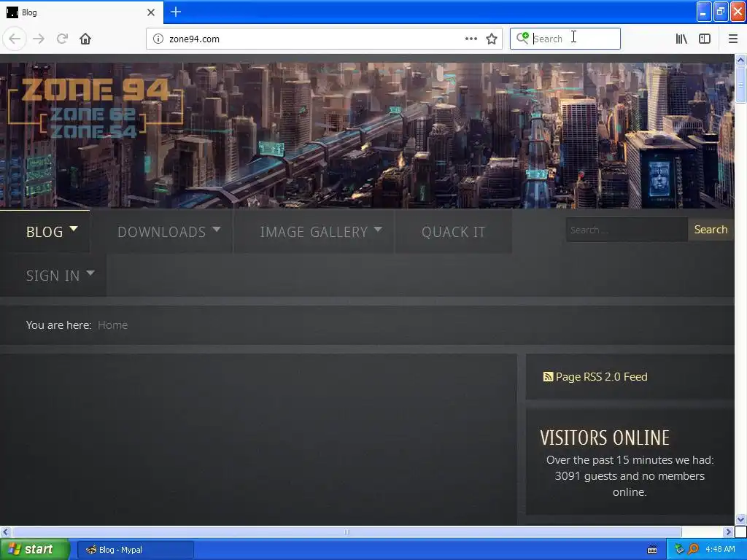Click the 4:48 AM clock
Viewport: 747px width, 560px height.
point(720,550)
